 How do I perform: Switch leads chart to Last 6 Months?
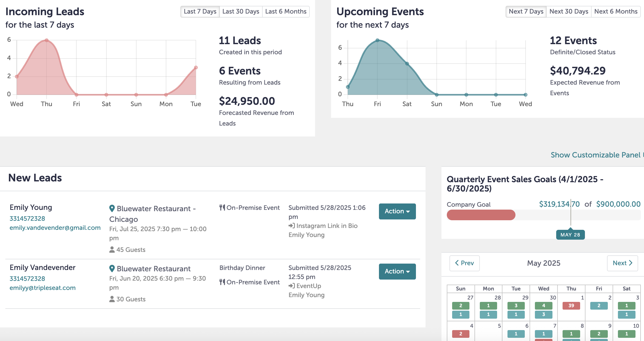286,11
